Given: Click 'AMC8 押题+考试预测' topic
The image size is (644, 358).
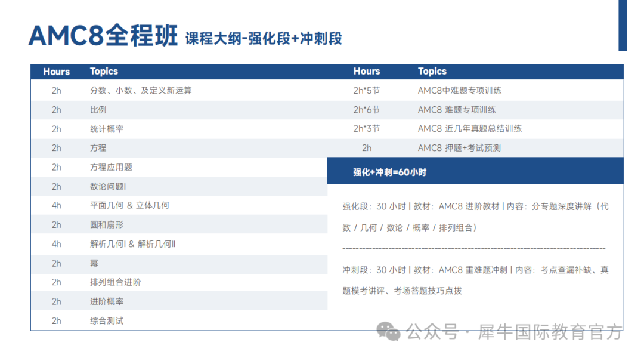Looking at the screenshot, I should pos(459,148).
